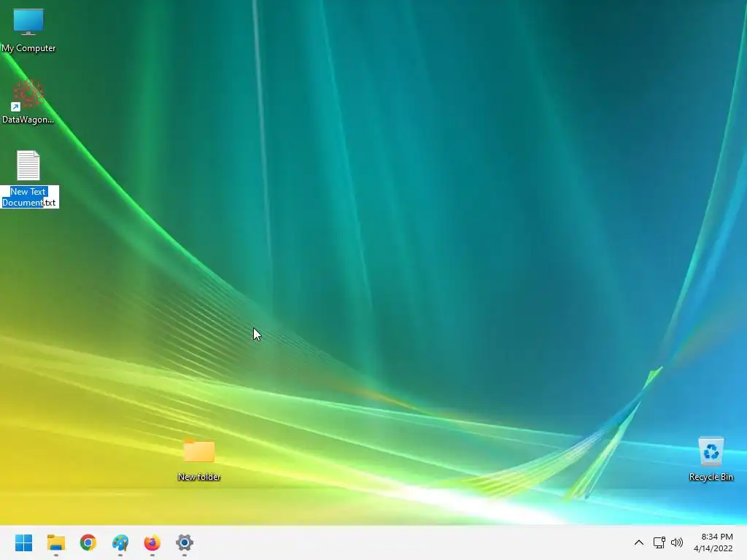Open File Explorer from the taskbar
Image resolution: width=747 pixels, height=560 pixels.
click(x=55, y=542)
